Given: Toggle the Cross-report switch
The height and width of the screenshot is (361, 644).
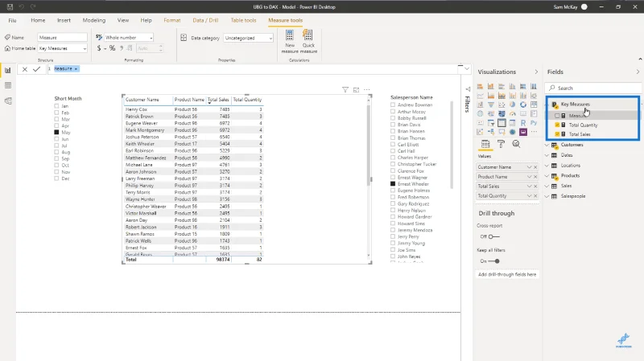Looking at the screenshot, I should 494,236.
